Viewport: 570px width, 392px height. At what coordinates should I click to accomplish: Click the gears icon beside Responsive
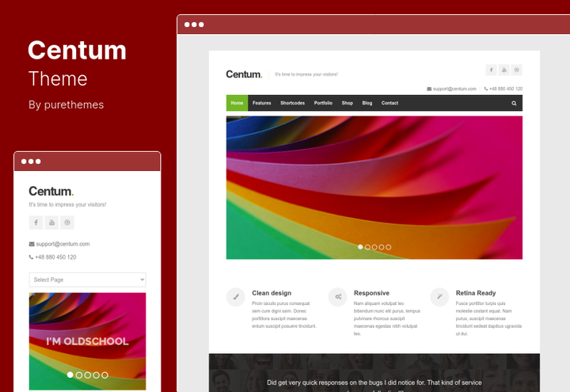[x=338, y=297]
